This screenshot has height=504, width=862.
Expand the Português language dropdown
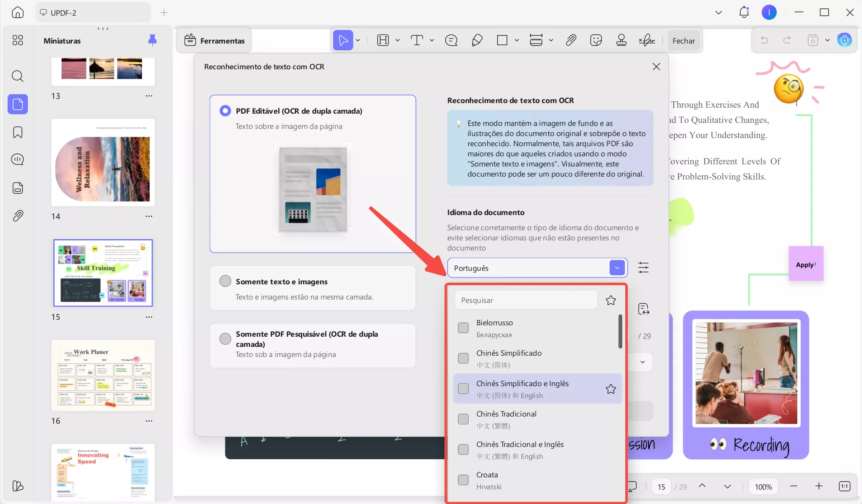(617, 268)
